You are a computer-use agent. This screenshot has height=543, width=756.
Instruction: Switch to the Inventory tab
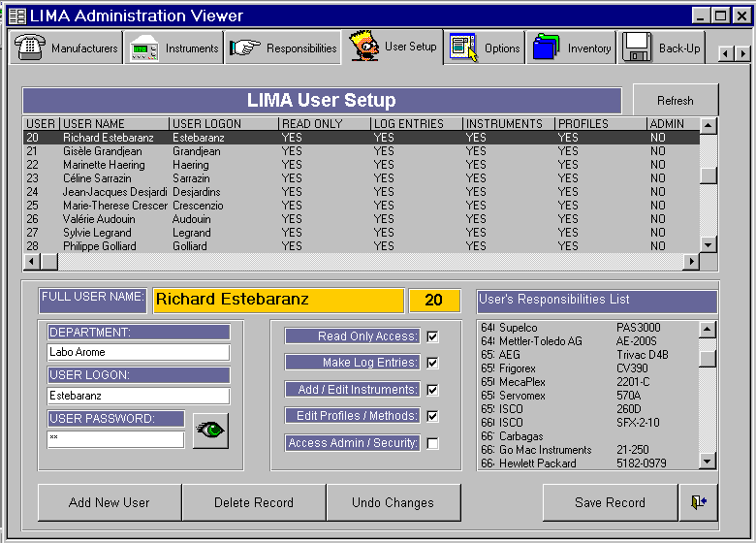coord(571,48)
